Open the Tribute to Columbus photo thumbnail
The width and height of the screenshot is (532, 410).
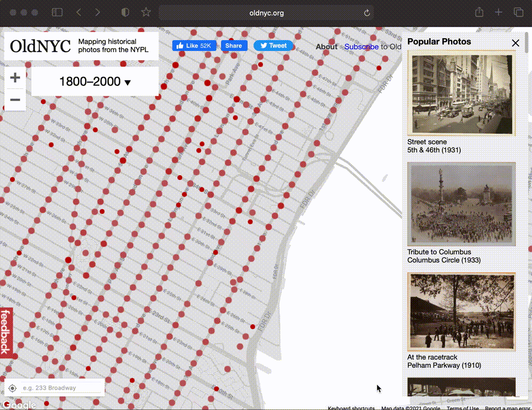pyautogui.click(x=461, y=204)
